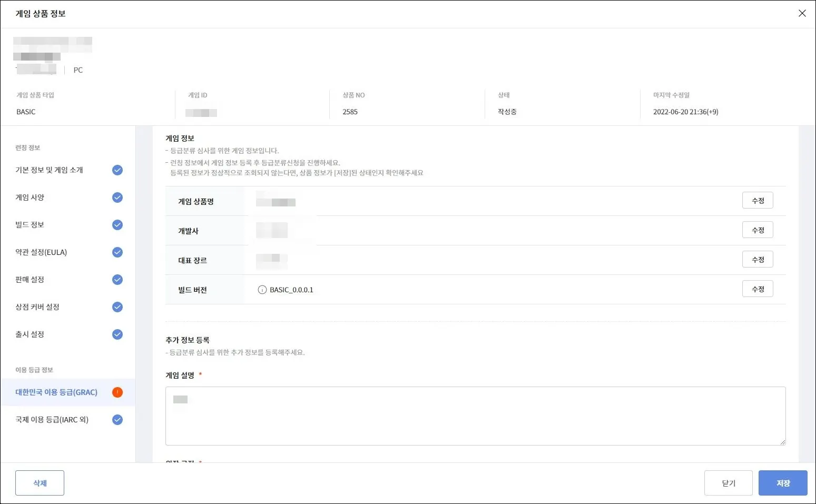Image resolution: width=816 pixels, height=504 pixels.
Task: Open 출시 설정 menu item
Action: tap(68, 334)
